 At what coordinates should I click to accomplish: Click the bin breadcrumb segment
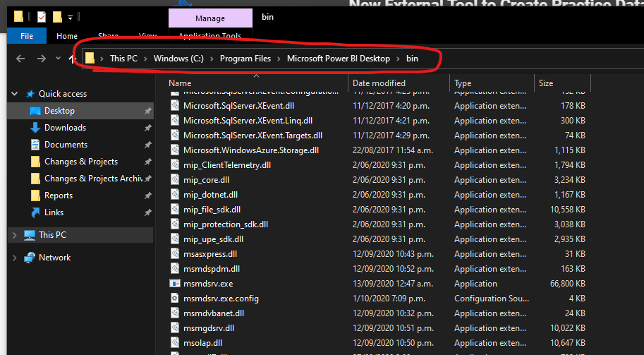413,59
